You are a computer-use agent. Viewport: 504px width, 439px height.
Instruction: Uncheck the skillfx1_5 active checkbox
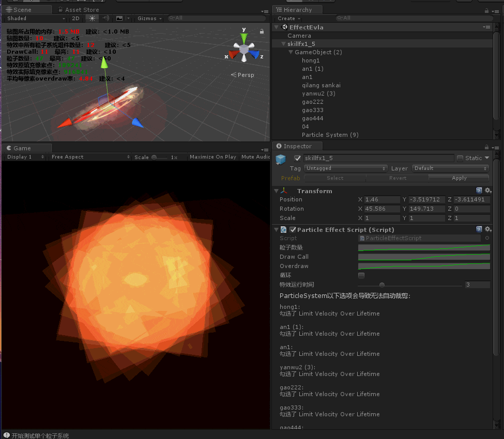tap(297, 158)
